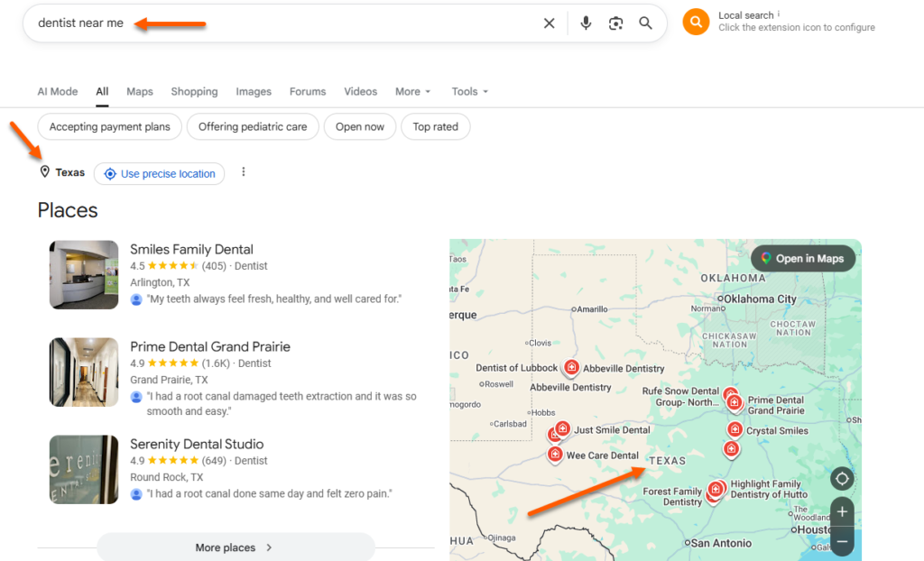This screenshot has height=561, width=924.
Task: Click the (405) review count text
Action: pyautogui.click(x=214, y=266)
